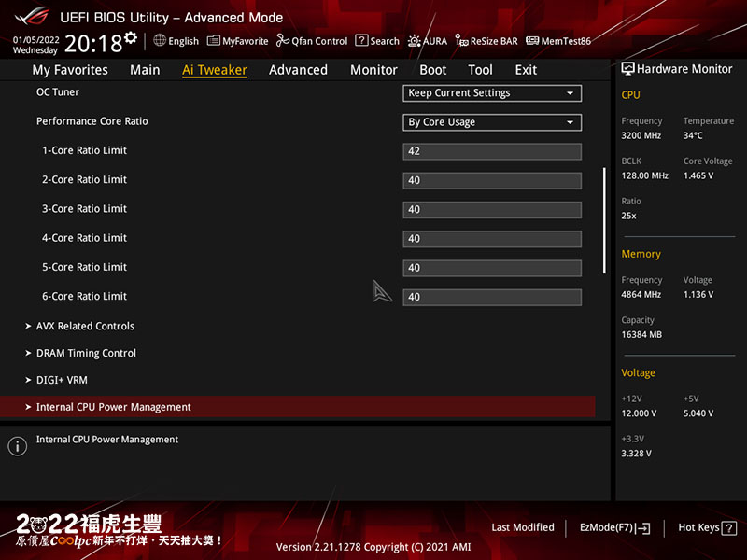The image size is (747, 560).
Task: Click the memory frequency 4864 MHz value
Action: pos(641,295)
